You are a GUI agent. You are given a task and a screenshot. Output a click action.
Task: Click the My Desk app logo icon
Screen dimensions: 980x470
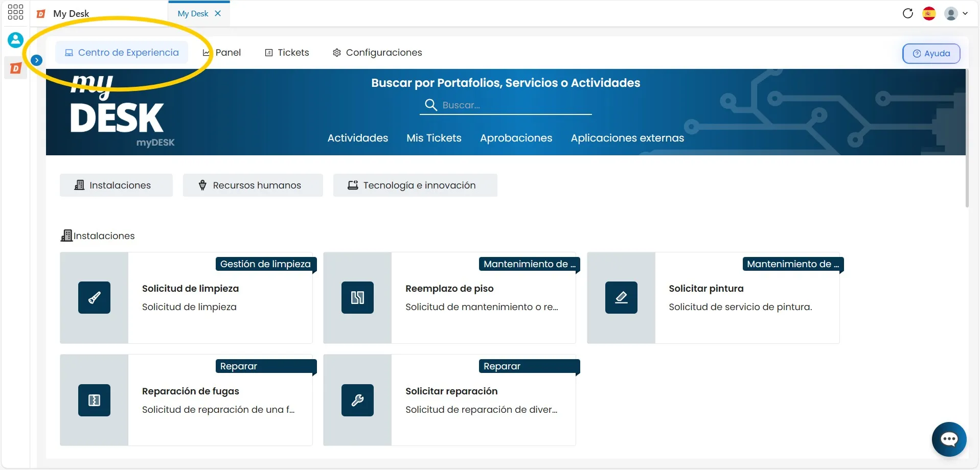pos(41,14)
